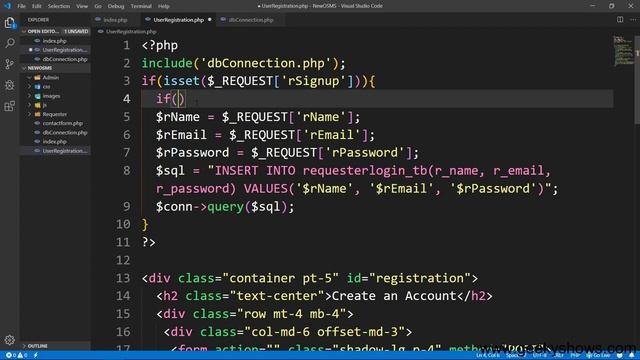
Task: Click the query($sql) call on line 9
Action: click(247, 207)
